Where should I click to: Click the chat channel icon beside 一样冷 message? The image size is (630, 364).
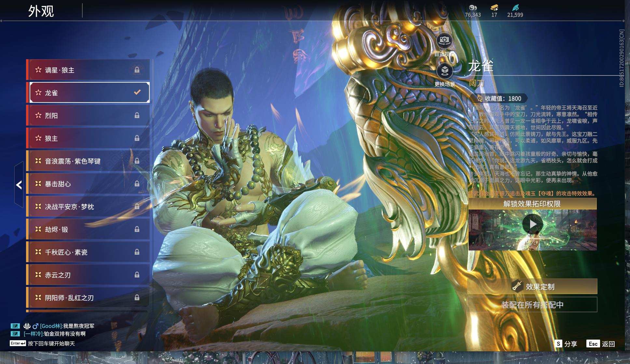15,334
